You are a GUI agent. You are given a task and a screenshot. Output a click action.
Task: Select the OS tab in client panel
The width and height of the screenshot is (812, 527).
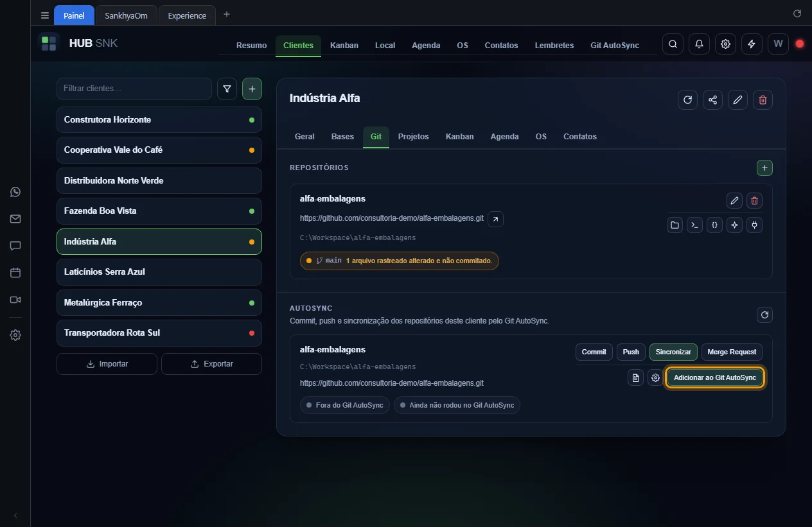(x=541, y=137)
